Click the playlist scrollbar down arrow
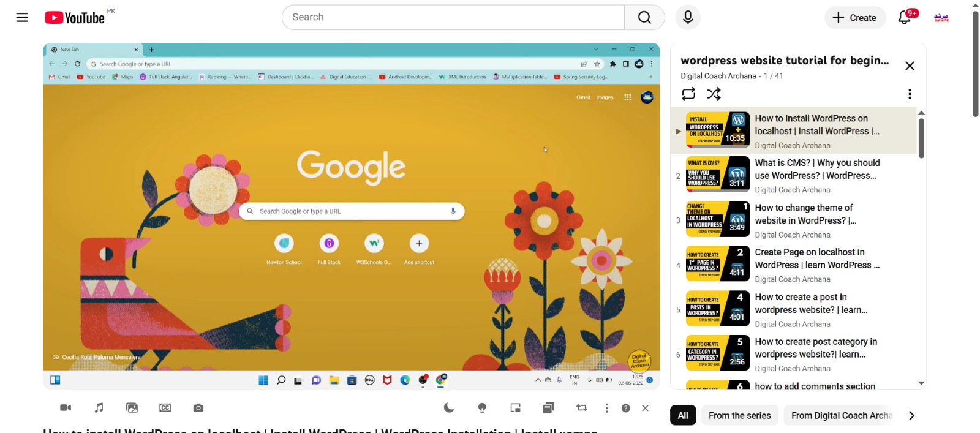This screenshot has width=980, height=433. pos(921,383)
